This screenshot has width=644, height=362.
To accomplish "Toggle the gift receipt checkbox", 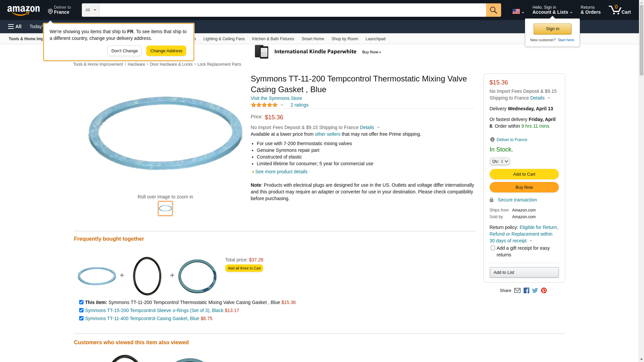I will 493,248.
